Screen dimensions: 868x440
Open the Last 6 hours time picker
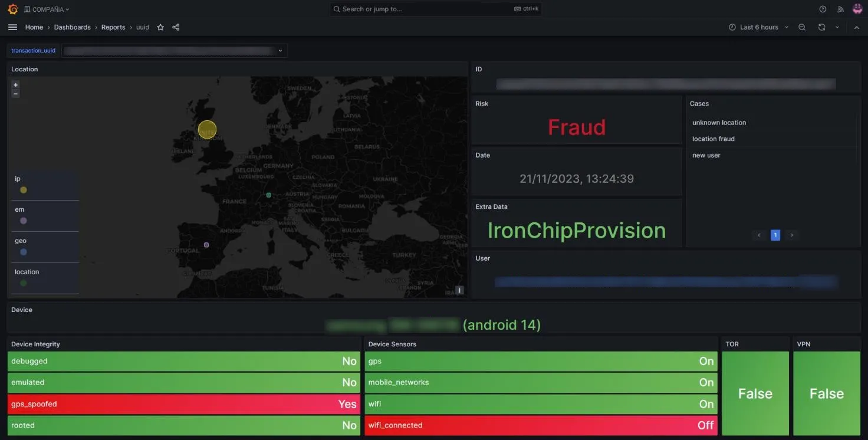(x=758, y=27)
